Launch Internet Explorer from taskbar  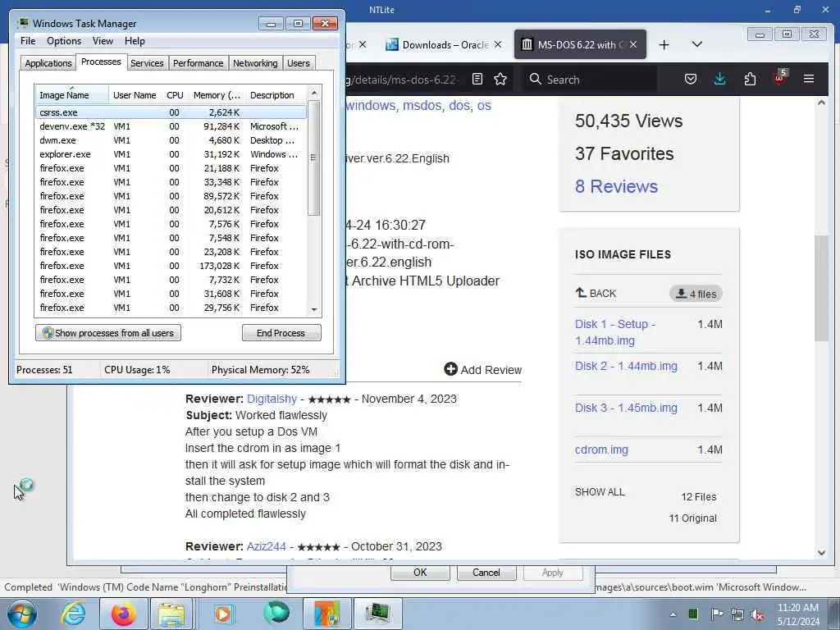(73, 614)
